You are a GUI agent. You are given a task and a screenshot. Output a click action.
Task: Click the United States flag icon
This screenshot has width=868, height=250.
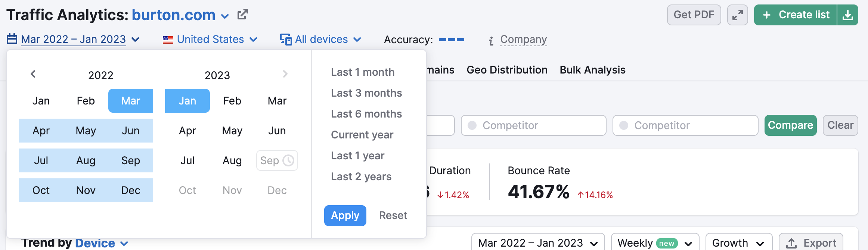point(168,40)
